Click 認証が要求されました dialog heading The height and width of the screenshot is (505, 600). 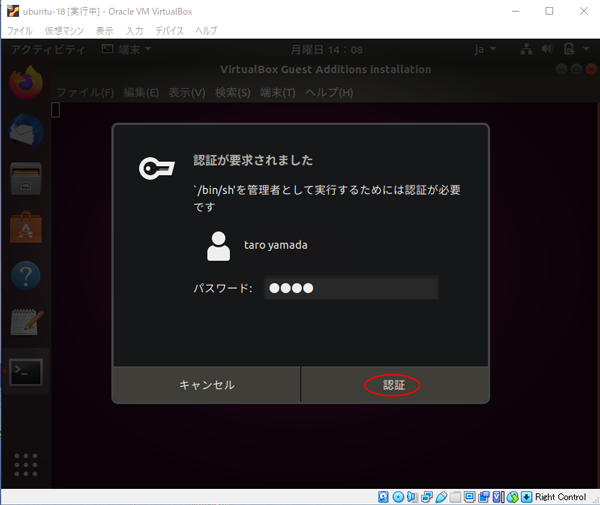[253, 160]
